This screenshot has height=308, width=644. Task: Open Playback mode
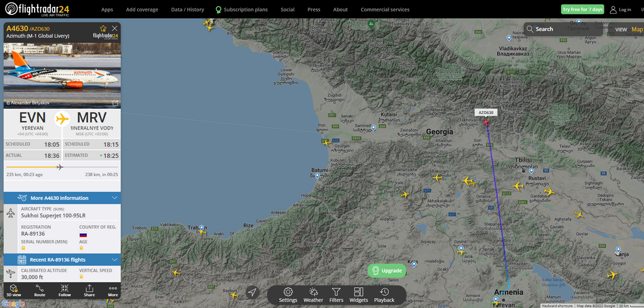384,295
